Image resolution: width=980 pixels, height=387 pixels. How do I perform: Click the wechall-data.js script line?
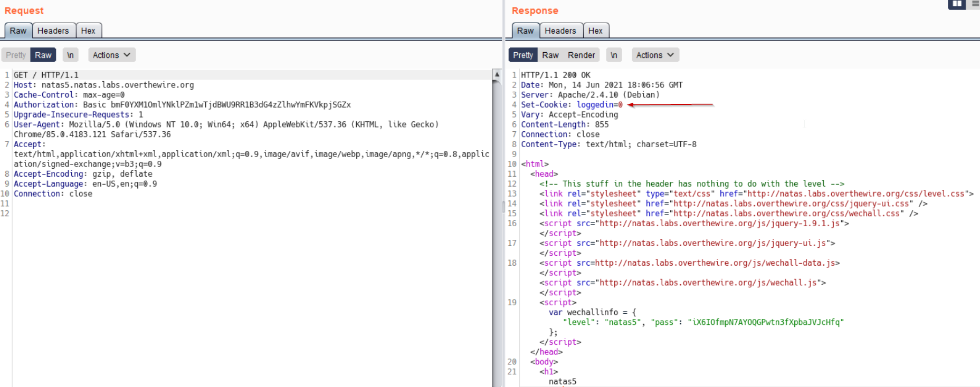click(689, 263)
